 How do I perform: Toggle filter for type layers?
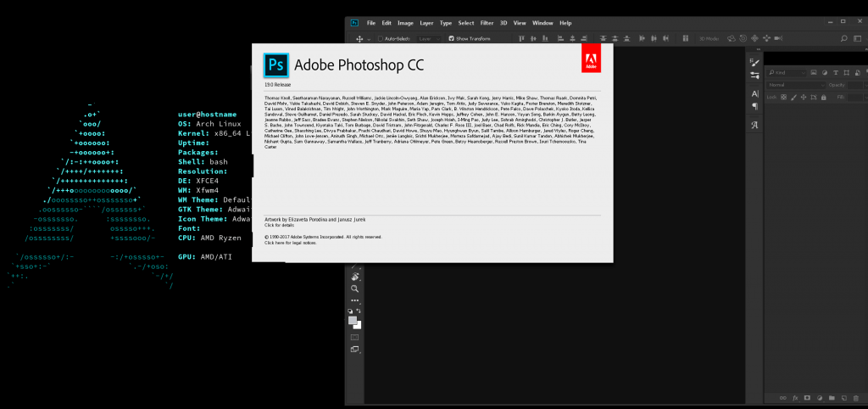[x=836, y=73]
